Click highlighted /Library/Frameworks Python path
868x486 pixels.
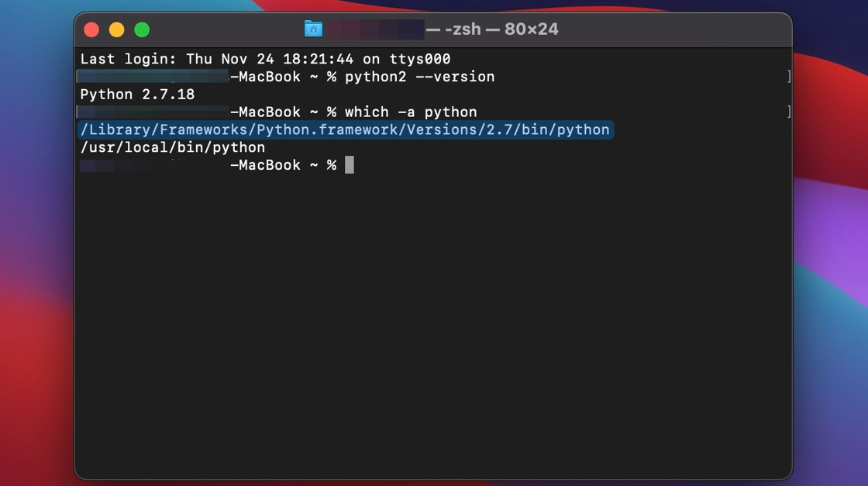pyautogui.click(x=345, y=129)
